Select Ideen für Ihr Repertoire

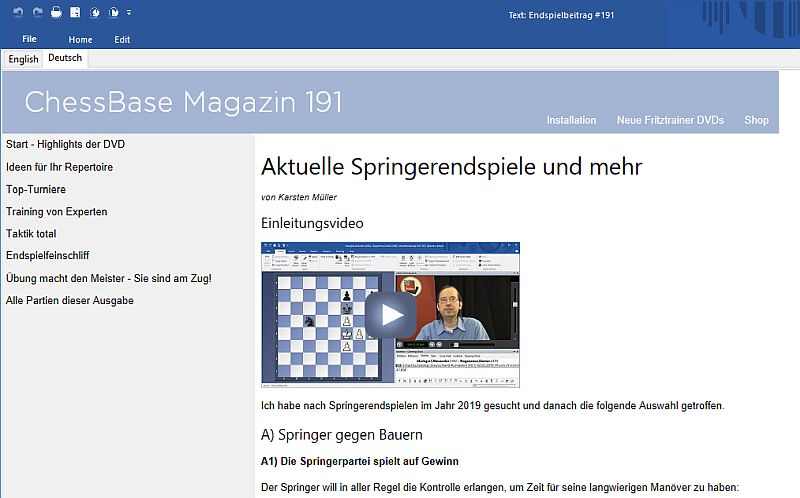(59, 167)
